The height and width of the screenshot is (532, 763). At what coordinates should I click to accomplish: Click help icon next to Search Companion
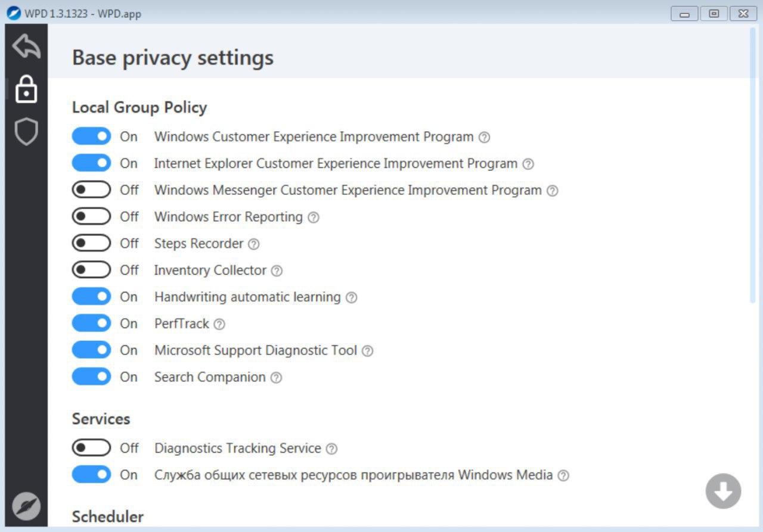[x=276, y=378]
